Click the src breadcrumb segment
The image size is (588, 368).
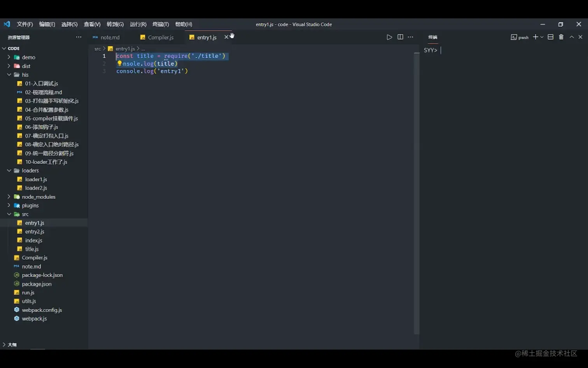[x=98, y=49]
